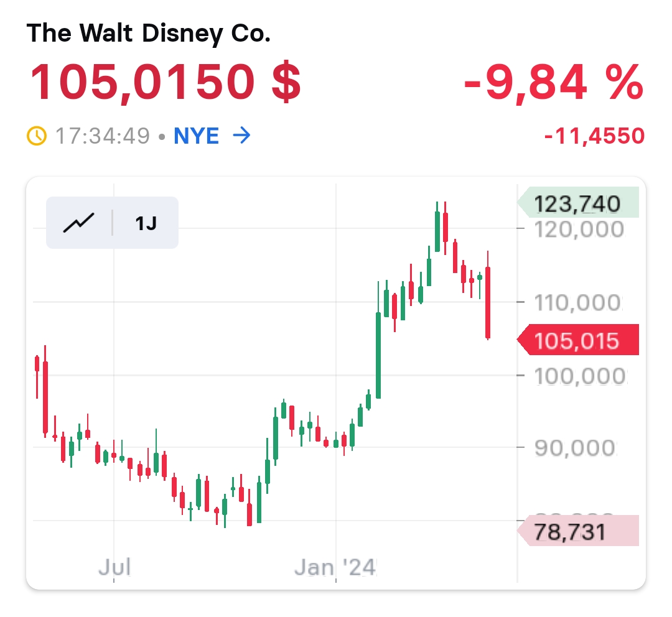The image size is (672, 617).
Task: Select the Jan '24 time axis marker
Action: 335,567
